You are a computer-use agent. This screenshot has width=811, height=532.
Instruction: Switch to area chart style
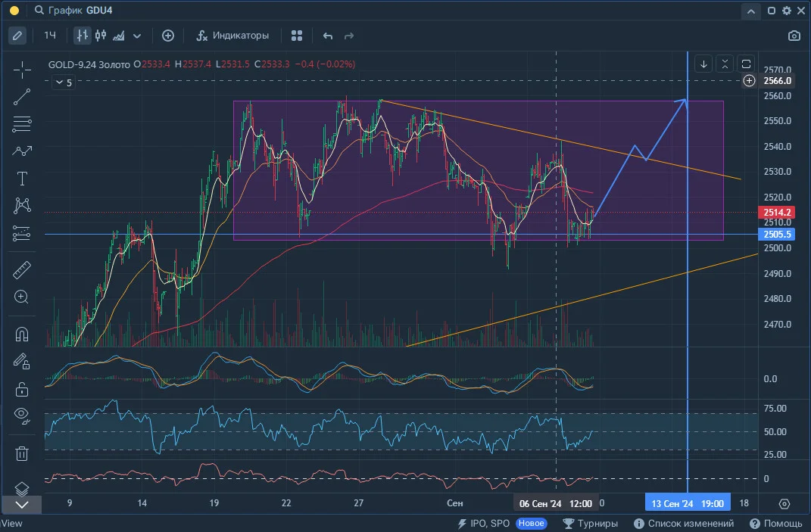[118, 36]
